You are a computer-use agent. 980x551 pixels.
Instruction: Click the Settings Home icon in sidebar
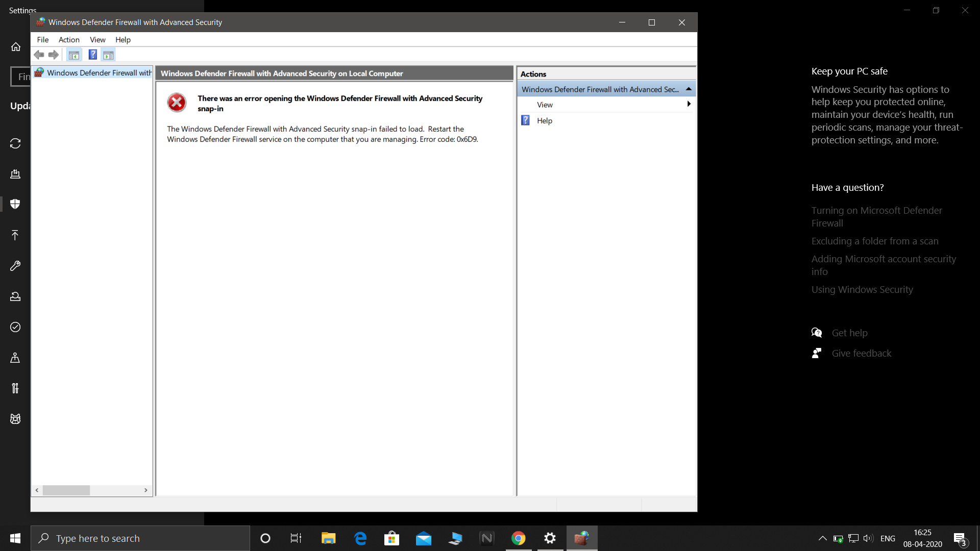[x=15, y=46]
